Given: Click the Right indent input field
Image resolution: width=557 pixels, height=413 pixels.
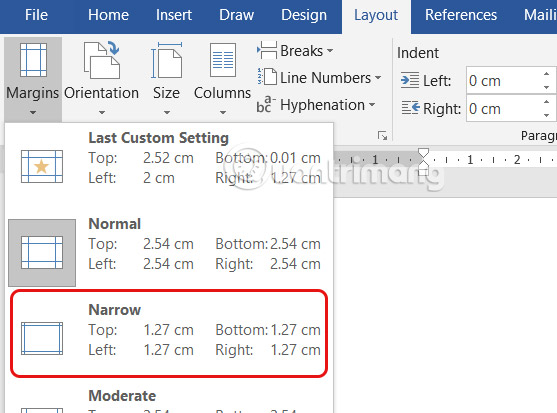Looking at the screenshot, I should pos(504,109).
